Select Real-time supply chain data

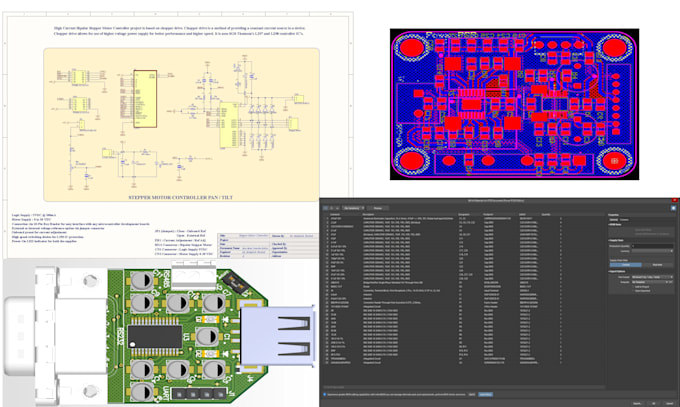(657, 265)
